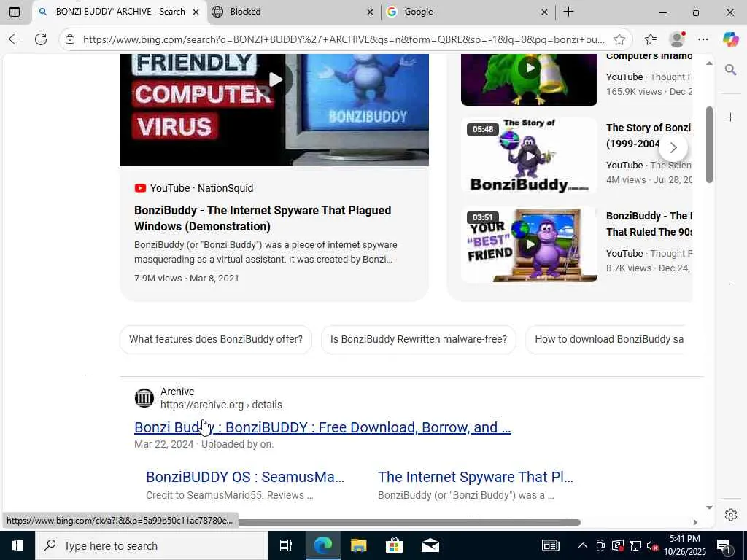Open the notification center icon
Viewport: 747px width, 560px height.
[724, 545]
